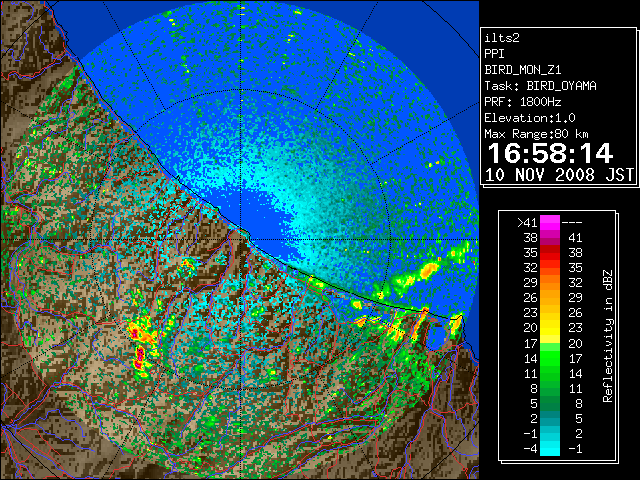Select the ilts2 label in info box

click(502, 38)
